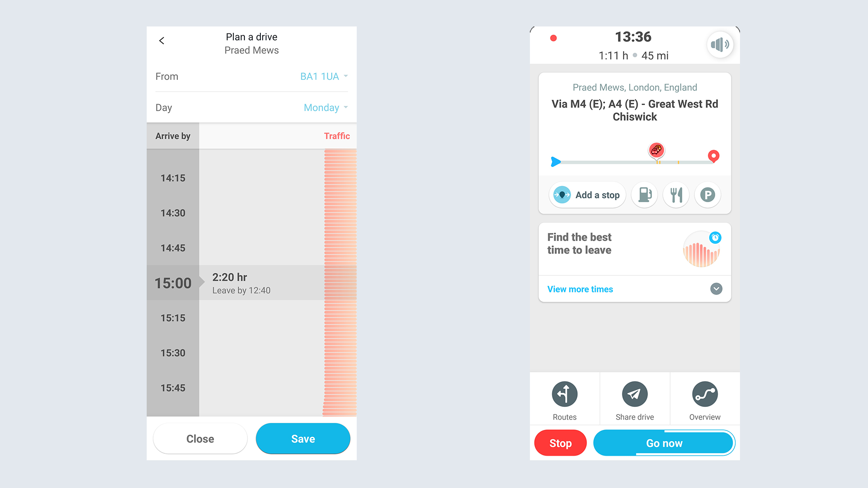The height and width of the screenshot is (488, 868).
Task: Click the restaurant/dining icon
Action: click(677, 196)
